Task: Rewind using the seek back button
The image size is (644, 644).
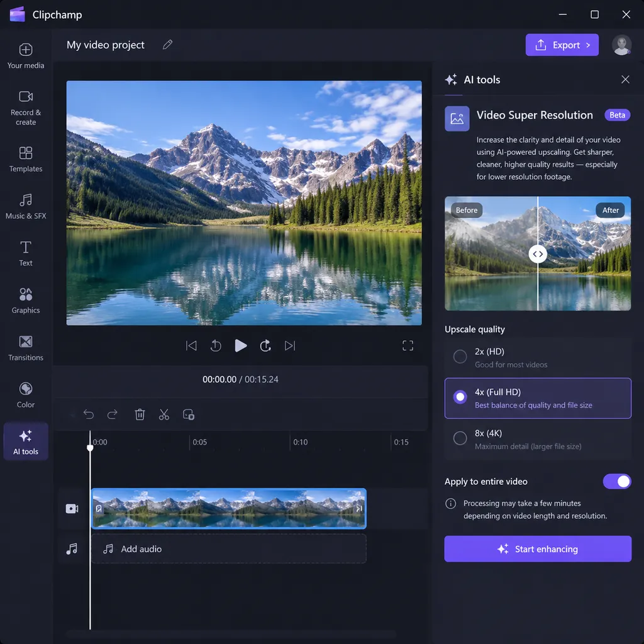Action: point(216,346)
